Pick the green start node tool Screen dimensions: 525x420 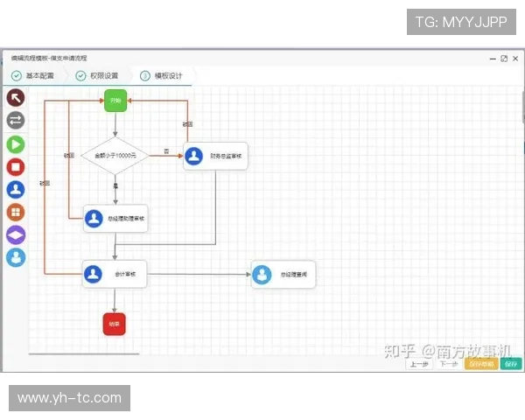16,143
